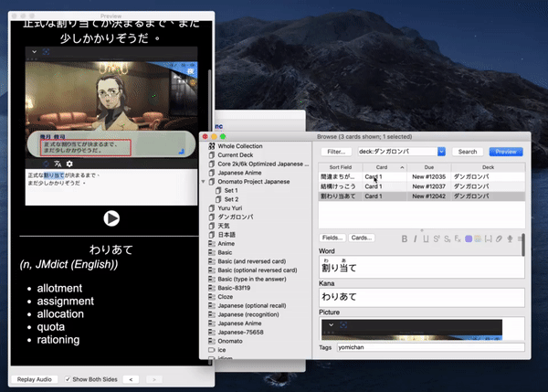Viewport: 548px width, 392px height.
Task: Click the Current Deck icon
Action: pyautogui.click(x=212, y=155)
